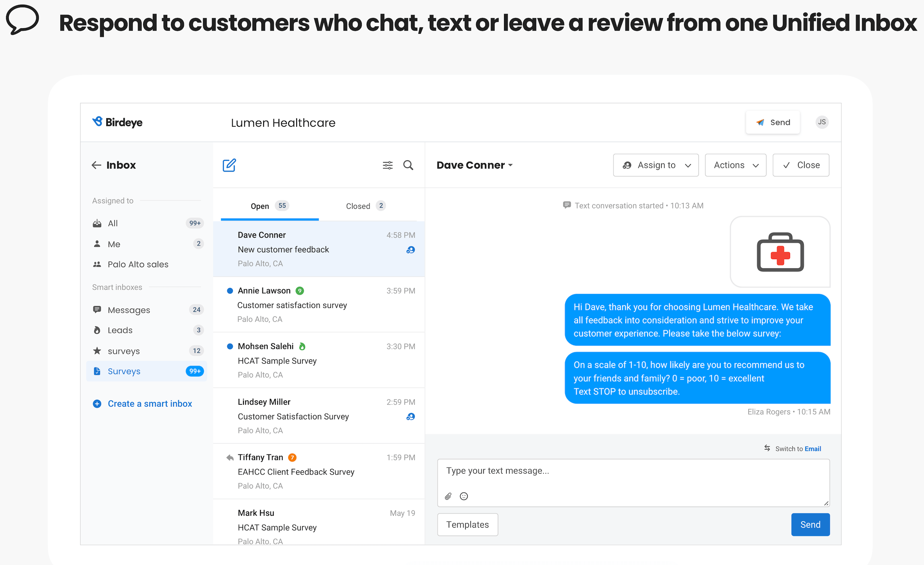Click the switch arrows icon beside Switch to Email
This screenshot has height=565, width=924.
pos(767,448)
